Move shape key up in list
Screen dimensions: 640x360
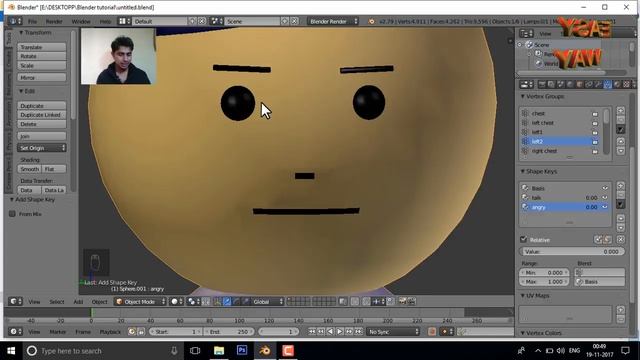[x=620, y=218]
